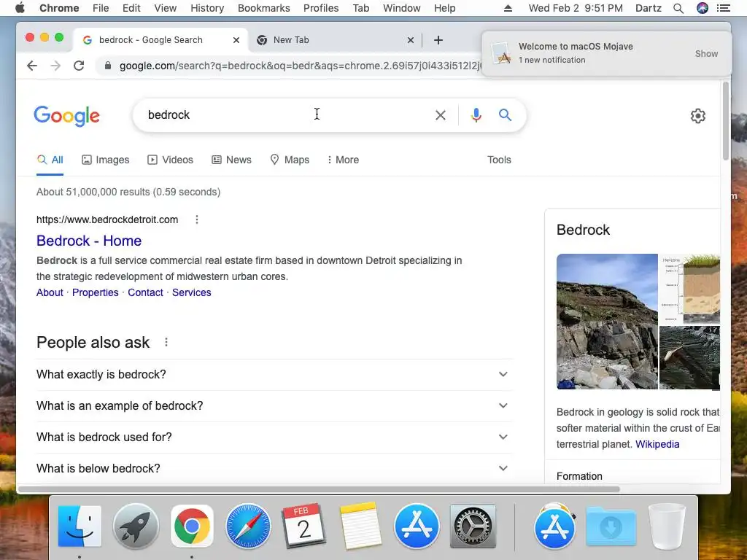Open Launchpad rocket icon in dock
The height and width of the screenshot is (560, 747).
pyautogui.click(x=136, y=526)
